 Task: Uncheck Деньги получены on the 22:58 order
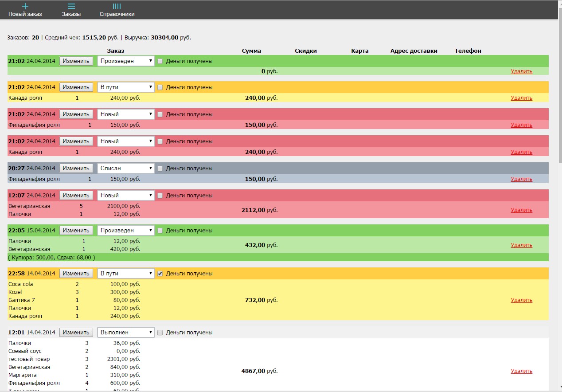tap(160, 274)
